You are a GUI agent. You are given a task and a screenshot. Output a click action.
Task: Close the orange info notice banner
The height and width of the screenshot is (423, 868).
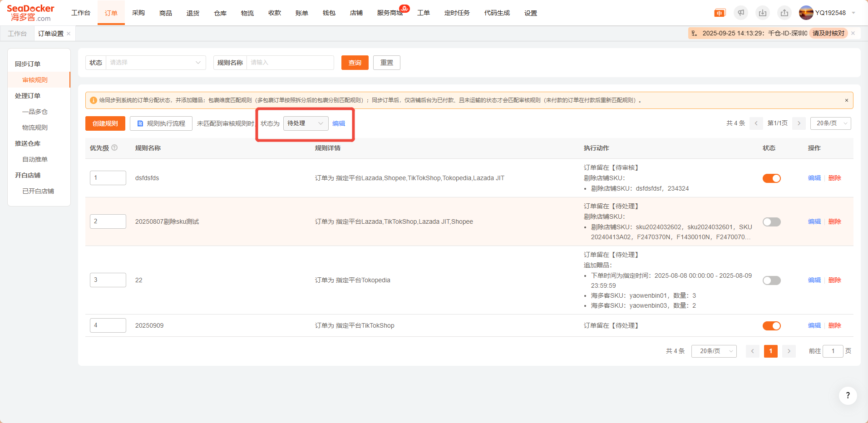click(846, 100)
